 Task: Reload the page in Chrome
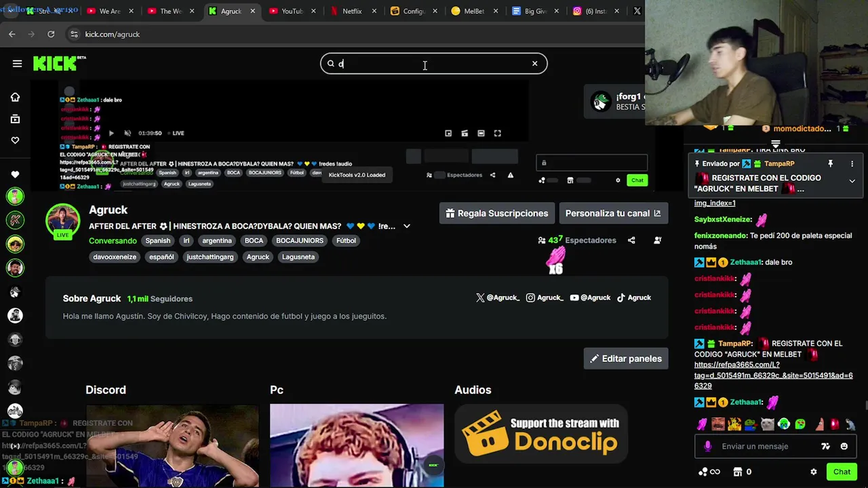pyautogui.click(x=51, y=34)
